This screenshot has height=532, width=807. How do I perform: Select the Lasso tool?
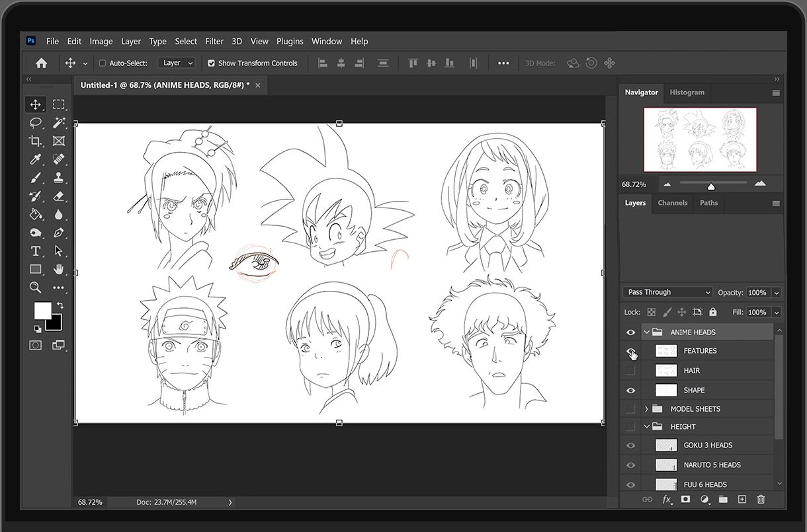36,123
